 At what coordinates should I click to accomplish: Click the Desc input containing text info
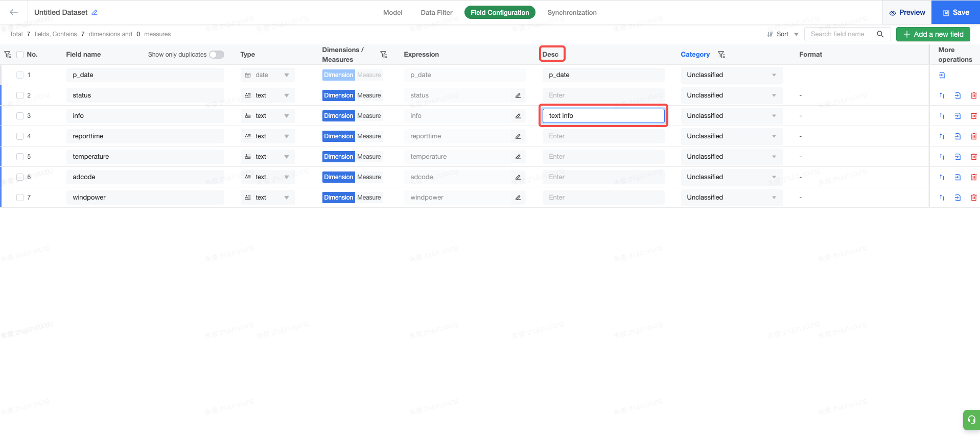coord(603,116)
